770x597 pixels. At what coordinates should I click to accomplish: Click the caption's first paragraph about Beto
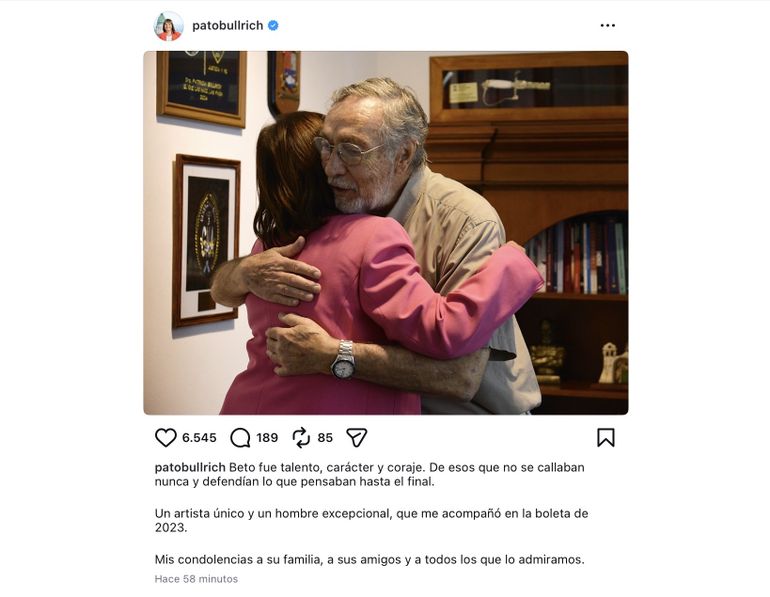coord(369,474)
